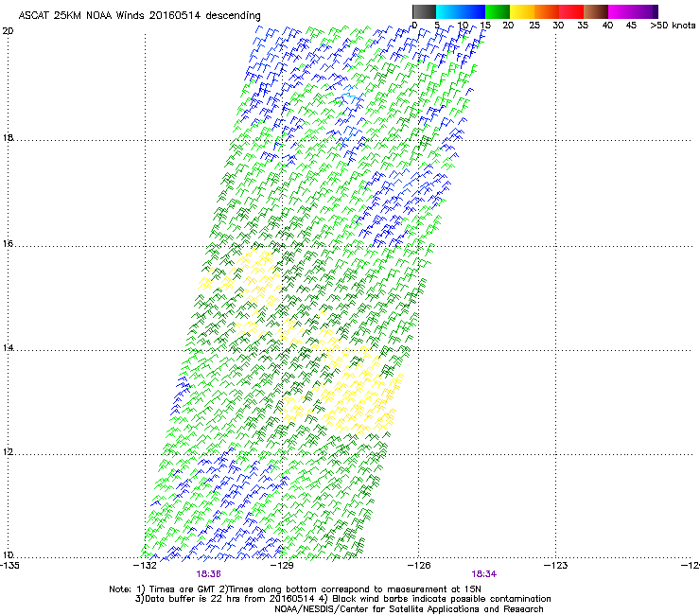Click the longitude label "-129"
This screenshot has width=700, height=615.
282,566
